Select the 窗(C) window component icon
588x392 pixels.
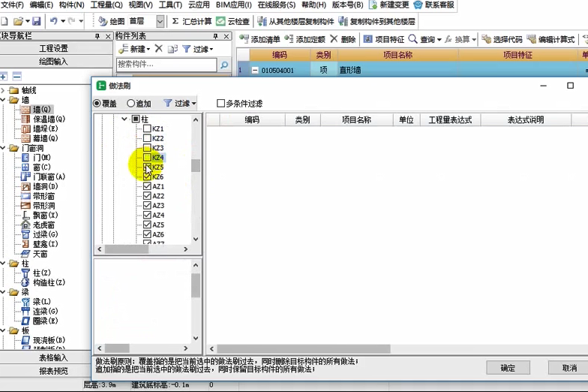tap(26, 167)
